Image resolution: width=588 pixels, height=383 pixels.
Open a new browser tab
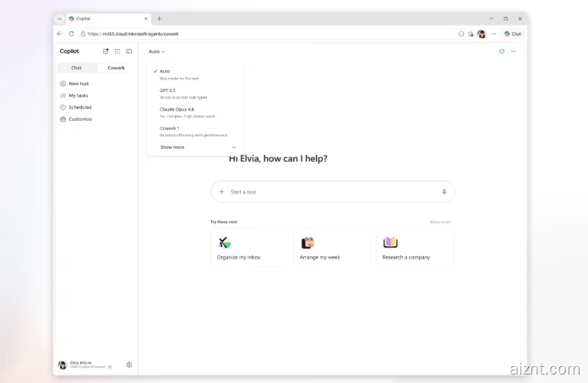(159, 19)
